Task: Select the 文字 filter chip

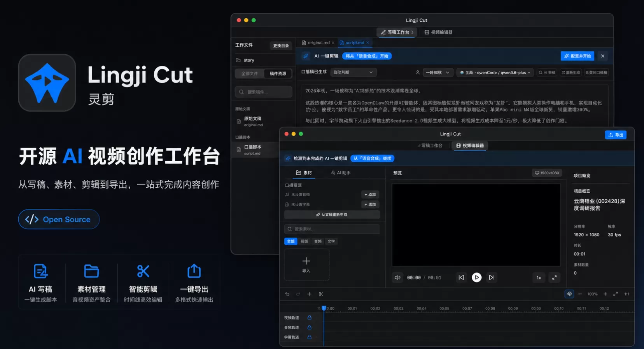Action: (x=331, y=241)
